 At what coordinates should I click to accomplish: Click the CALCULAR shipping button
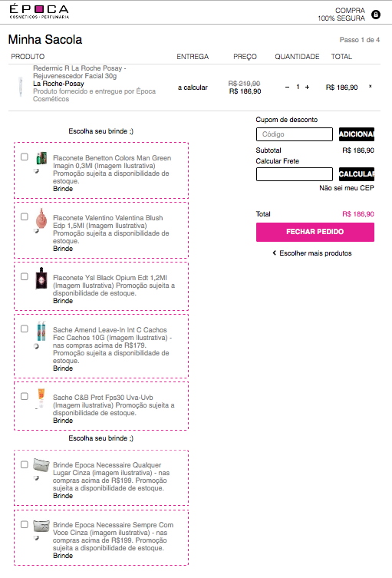tap(356, 174)
